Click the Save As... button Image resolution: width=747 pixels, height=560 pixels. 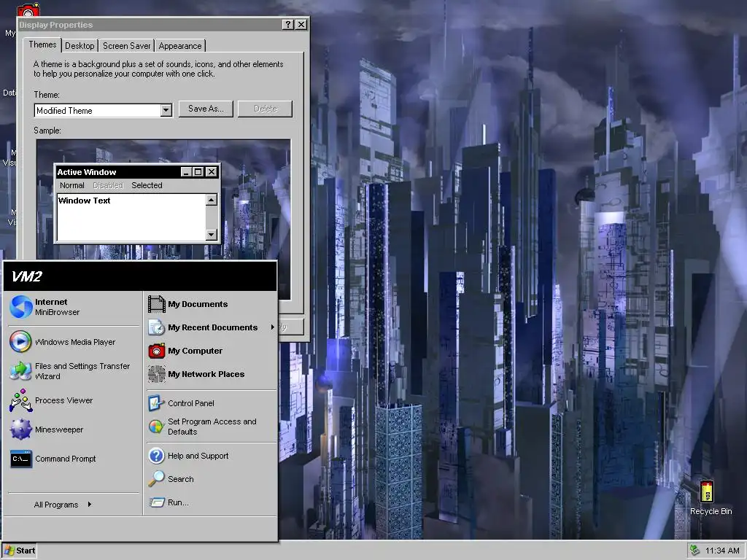(206, 109)
